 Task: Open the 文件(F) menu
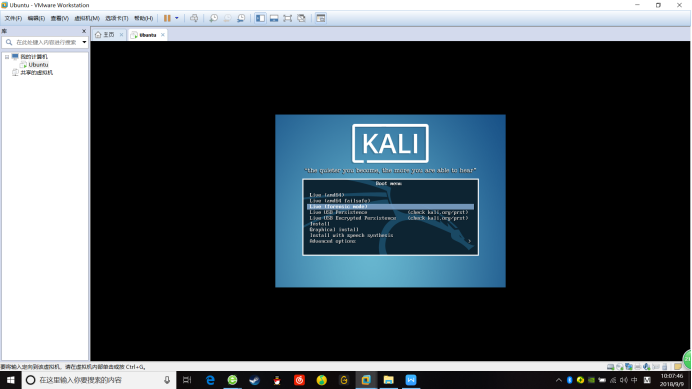(x=13, y=18)
